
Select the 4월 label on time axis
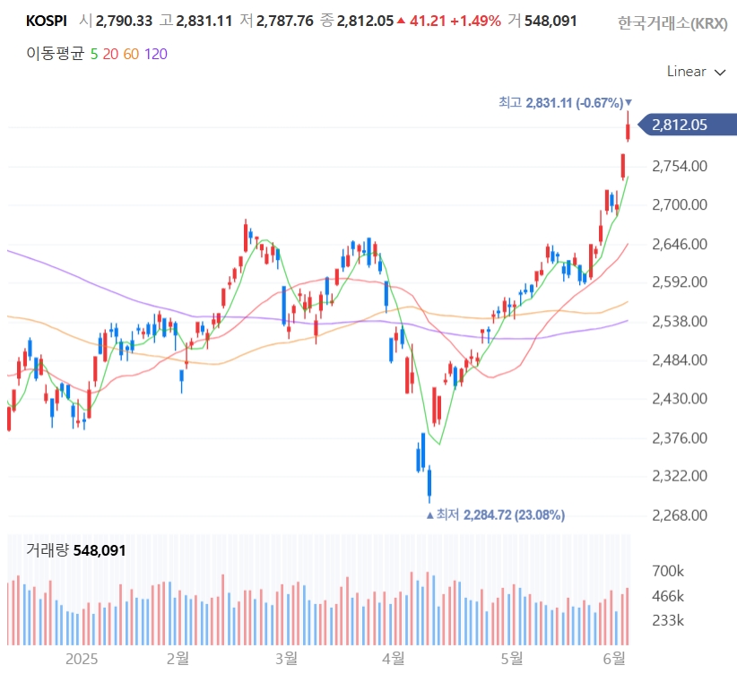[x=393, y=658]
